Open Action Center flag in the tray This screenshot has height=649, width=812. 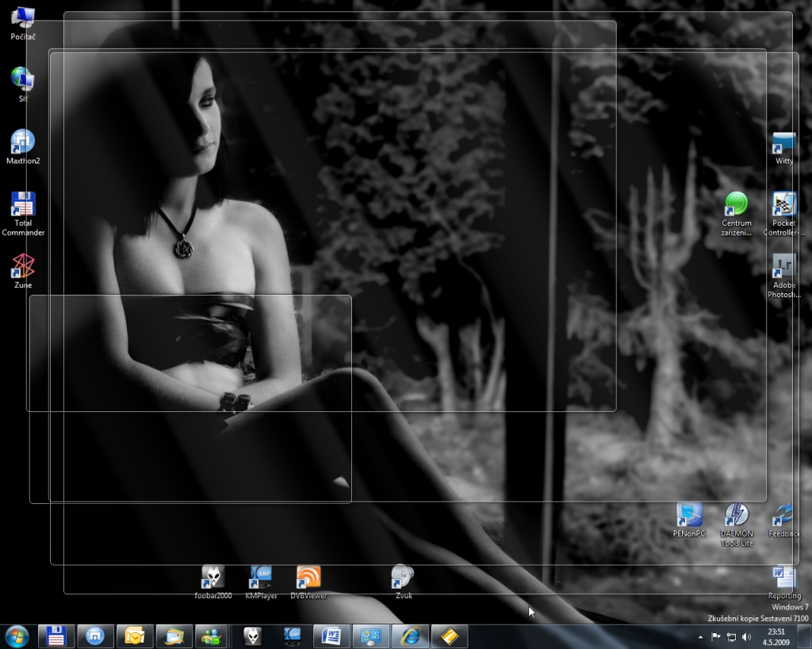point(716,636)
